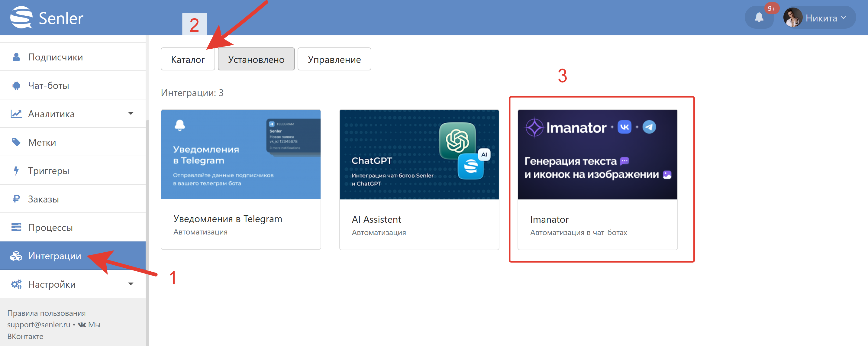868x346 pixels.
Task: Switch to the Управление tab
Action: pyautogui.click(x=334, y=59)
